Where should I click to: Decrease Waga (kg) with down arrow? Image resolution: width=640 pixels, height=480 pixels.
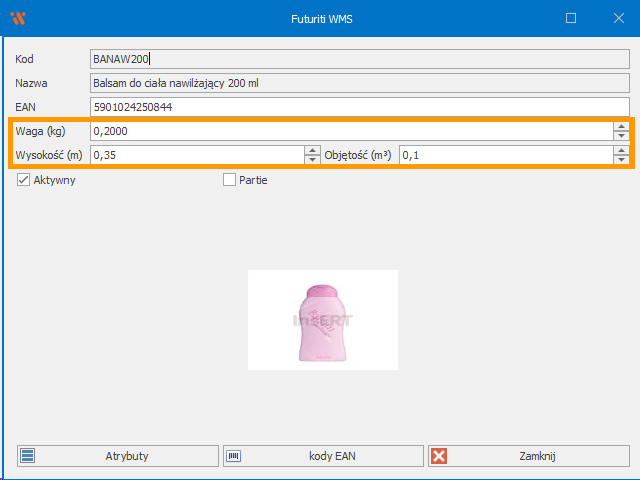(x=620, y=135)
